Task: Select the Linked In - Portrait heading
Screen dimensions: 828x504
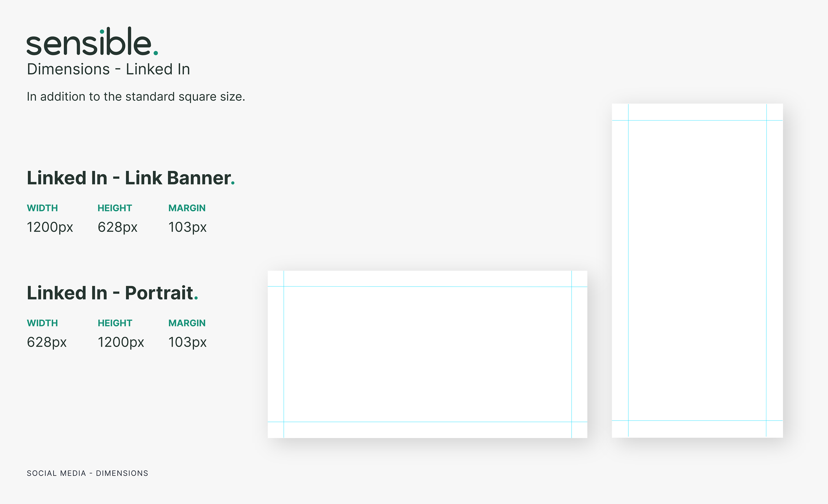Action: click(112, 293)
